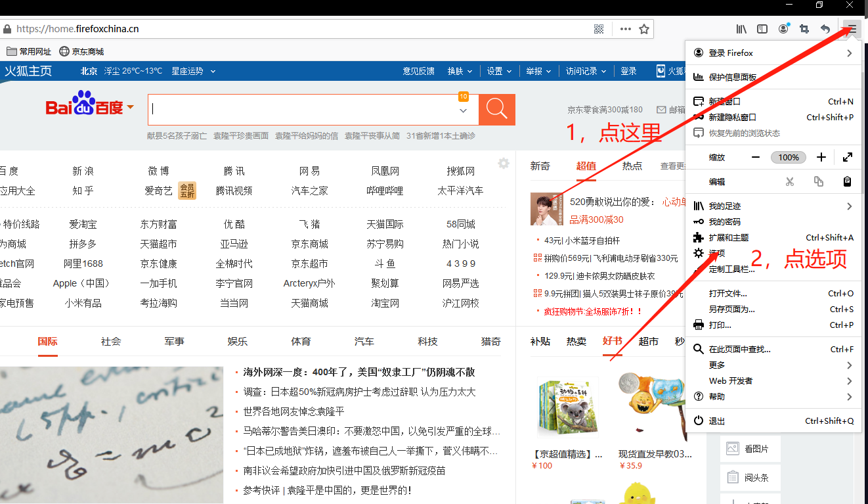The image size is (868, 504).
Task: Bookmark this page with the star icon
Action: click(x=644, y=29)
